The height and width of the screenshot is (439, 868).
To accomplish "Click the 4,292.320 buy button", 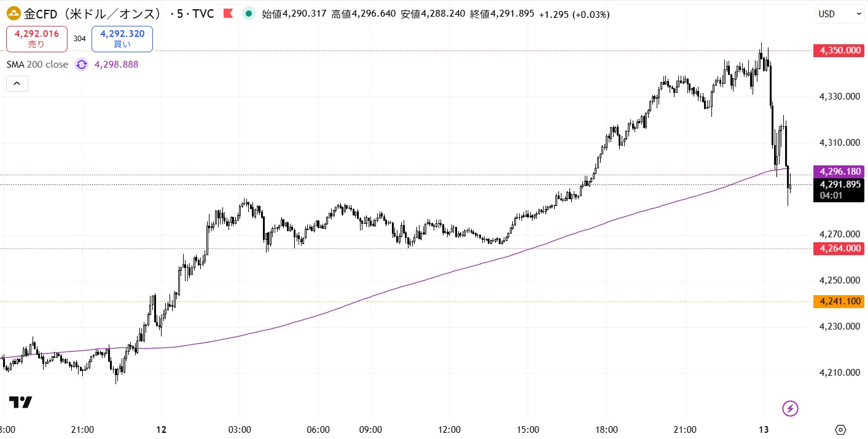I will point(122,39).
